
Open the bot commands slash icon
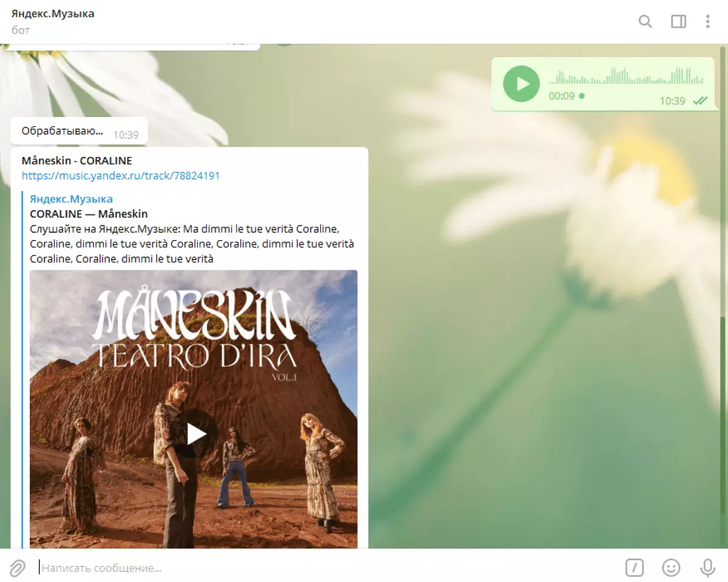(x=634, y=568)
